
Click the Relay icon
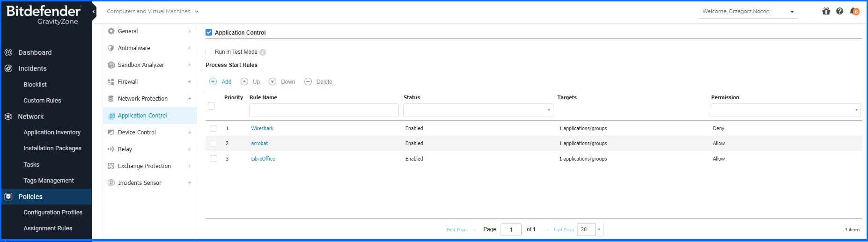[111, 149]
